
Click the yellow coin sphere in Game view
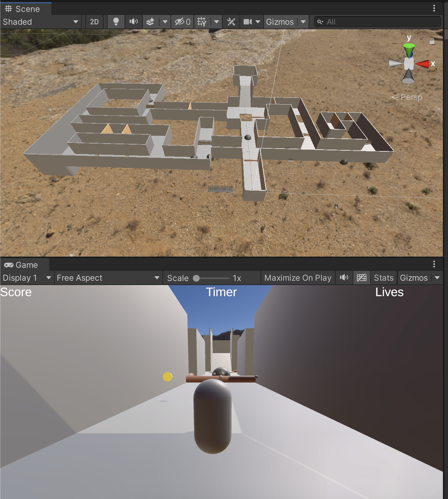167,376
